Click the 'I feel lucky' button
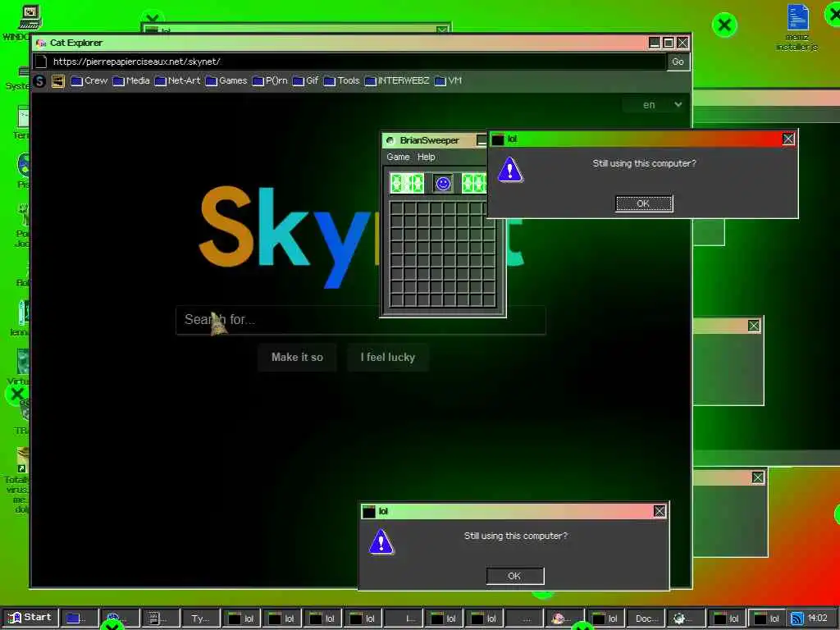 click(x=388, y=358)
